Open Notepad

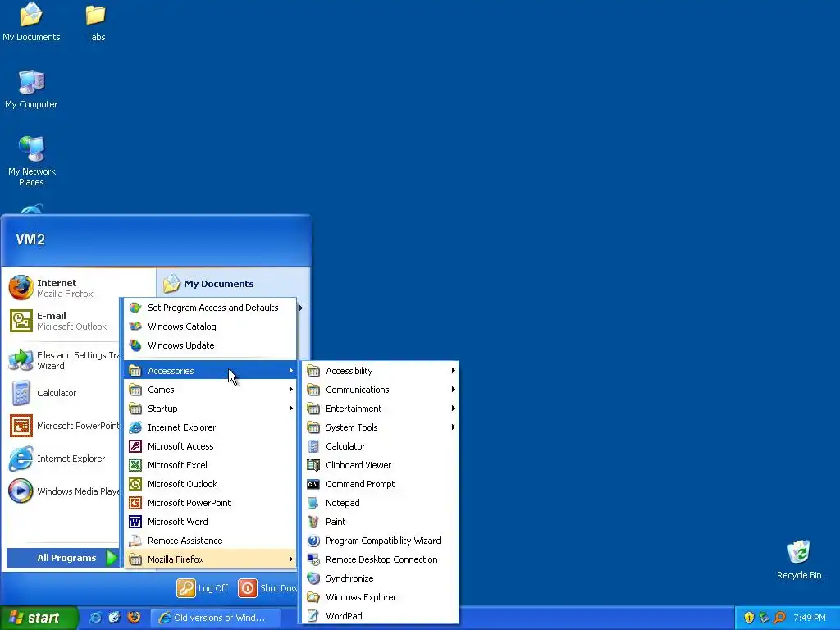[x=381, y=503]
